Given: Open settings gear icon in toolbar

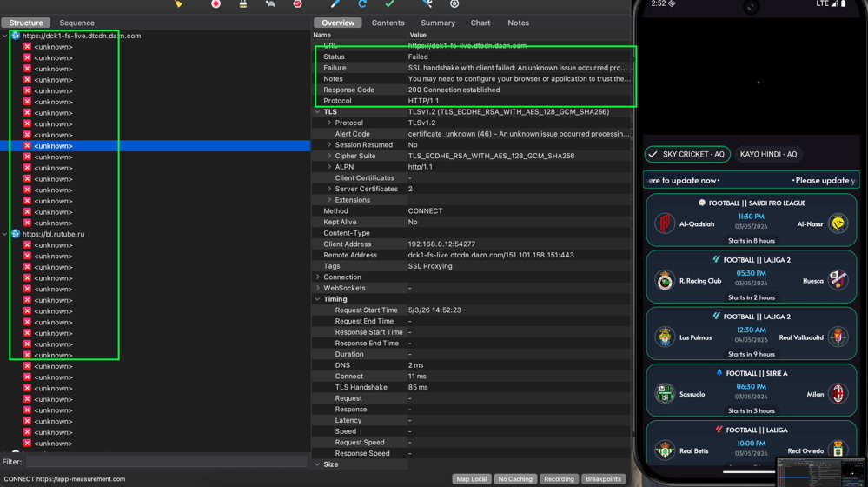Looking at the screenshot, I should click(x=454, y=3).
